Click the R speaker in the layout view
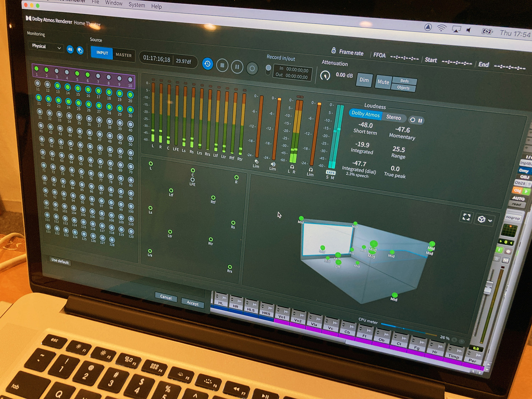The height and width of the screenshot is (399, 532). [236, 178]
